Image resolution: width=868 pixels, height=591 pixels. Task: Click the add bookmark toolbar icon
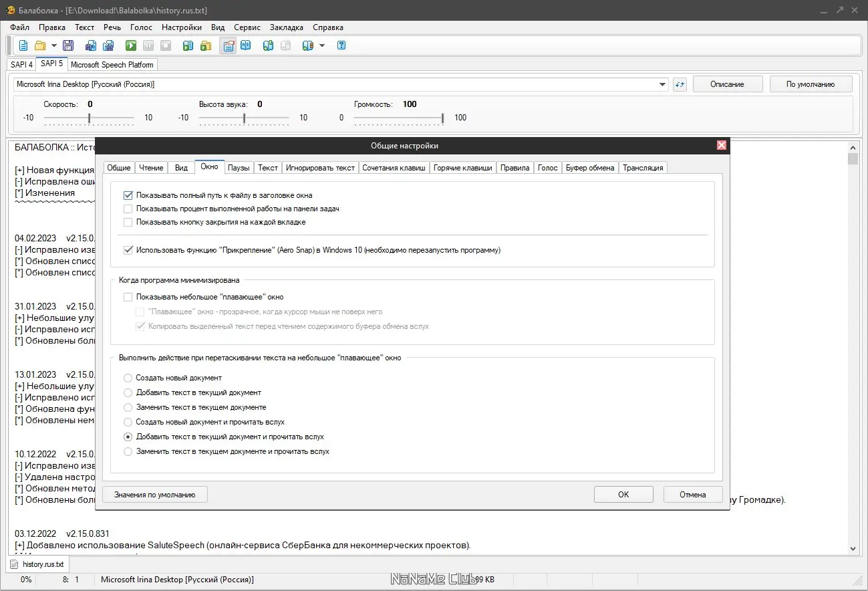pos(269,45)
